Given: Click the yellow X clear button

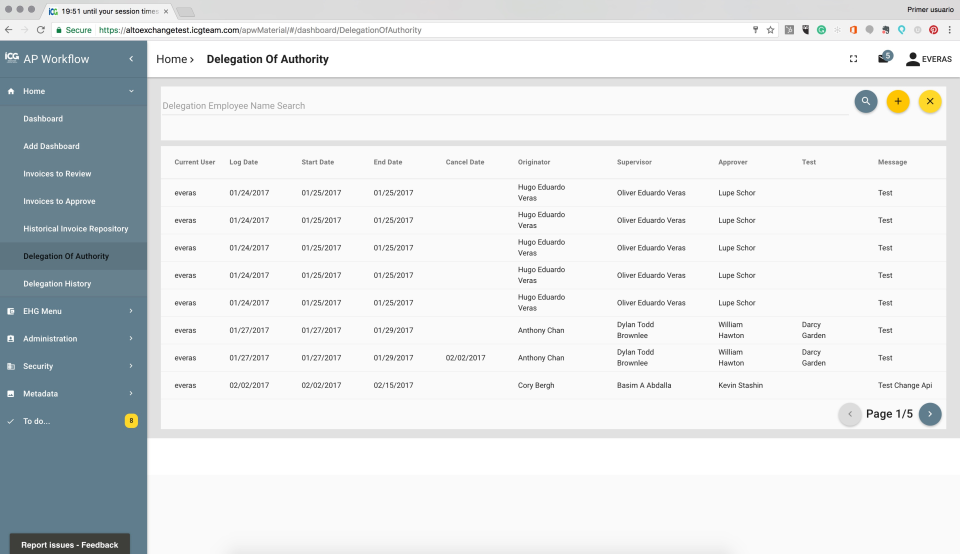Looking at the screenshot, I should tap(929, 102).
